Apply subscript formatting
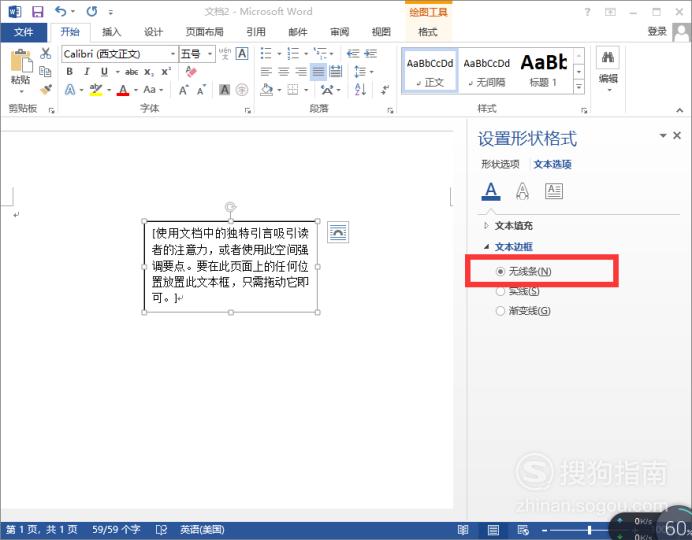 (x=149, y=71)
